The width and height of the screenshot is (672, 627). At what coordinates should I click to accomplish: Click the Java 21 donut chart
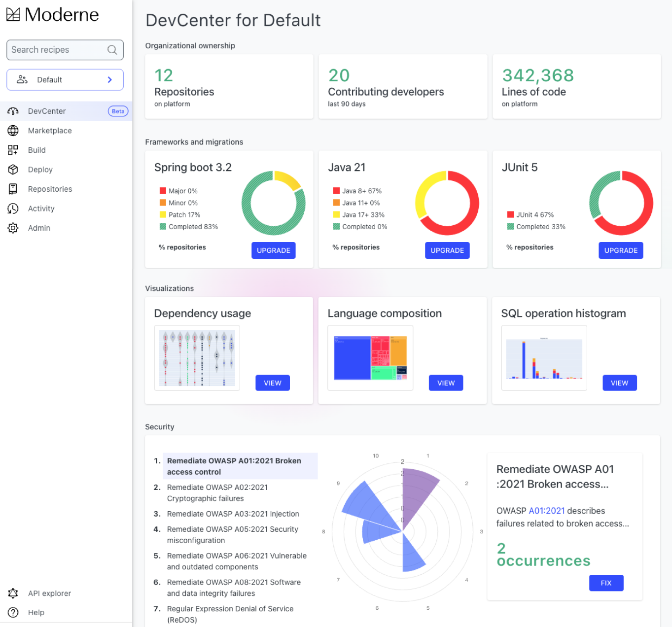tap(447, 203)
